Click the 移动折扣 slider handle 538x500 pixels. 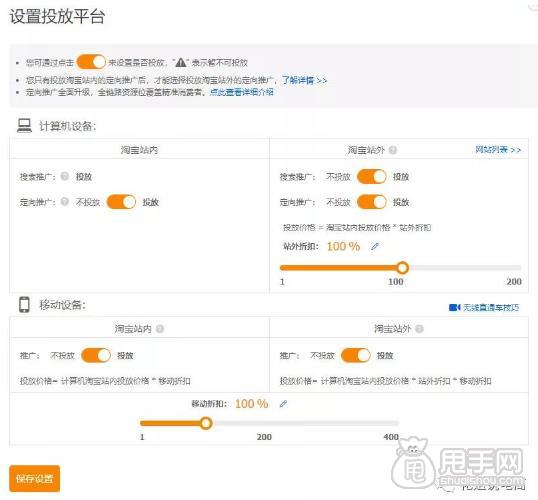coord(206,423)
